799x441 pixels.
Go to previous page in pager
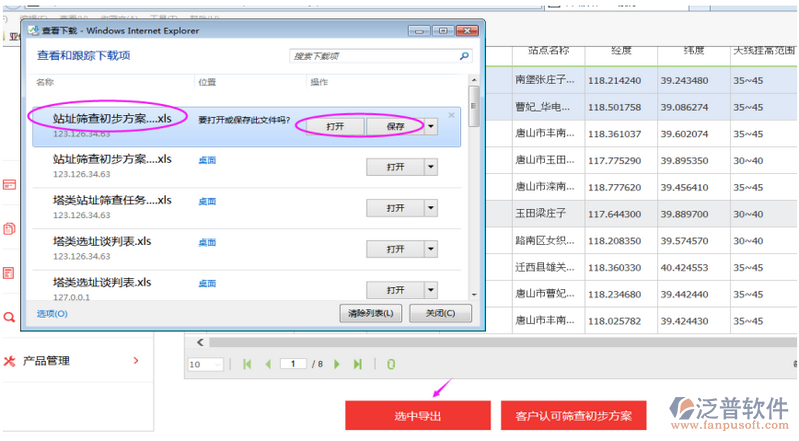tap(268, 364)
